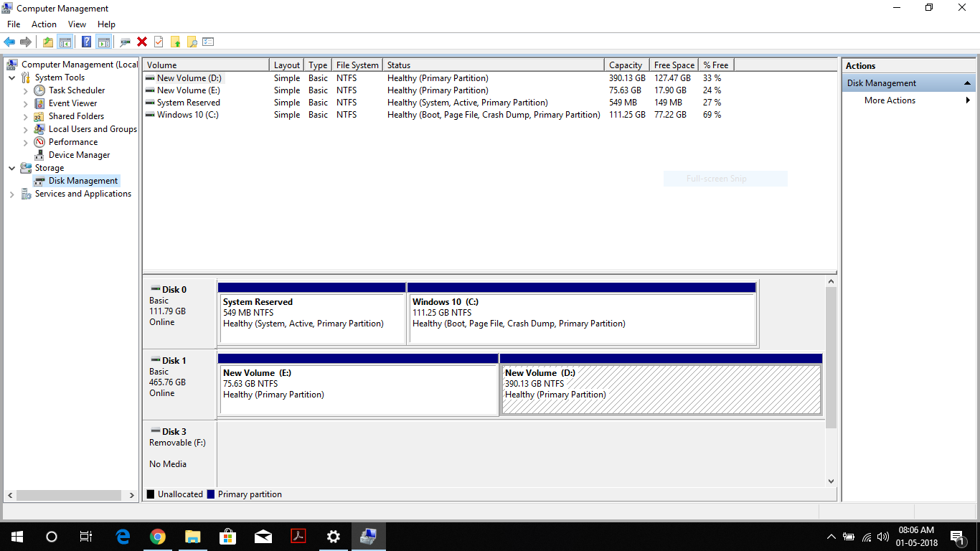Open the More Actions submenu
This screenshot has height=551, width=980.
[909, 100]
